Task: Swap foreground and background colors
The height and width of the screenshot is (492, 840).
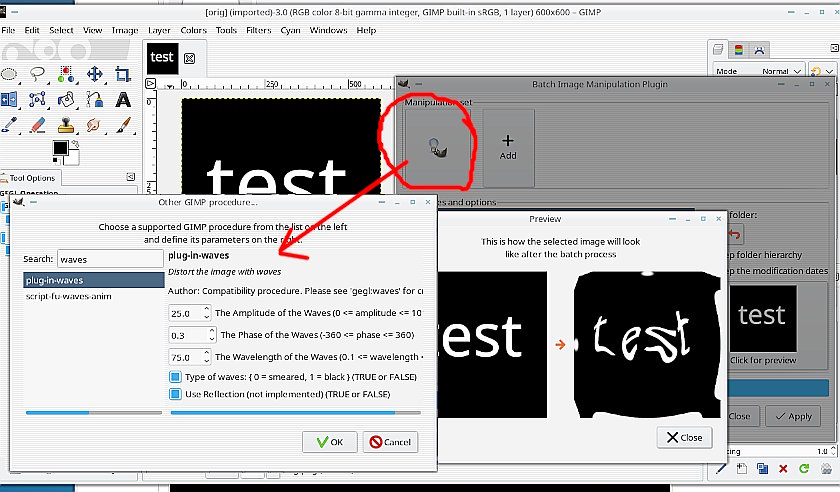Action: (x=75, y=144)
